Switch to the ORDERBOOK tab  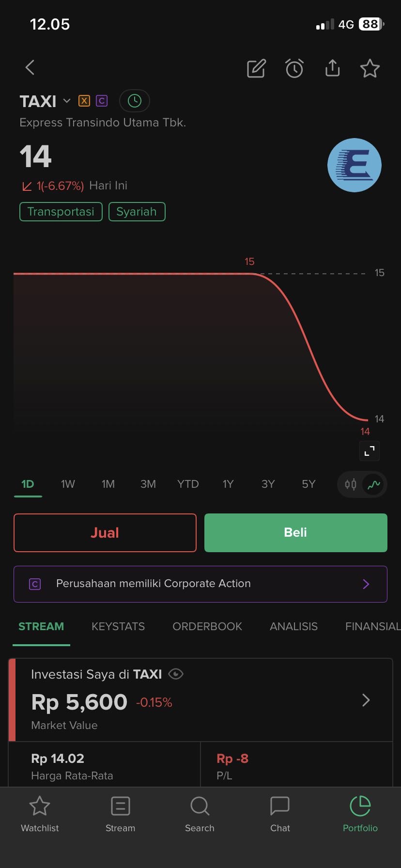207,626
